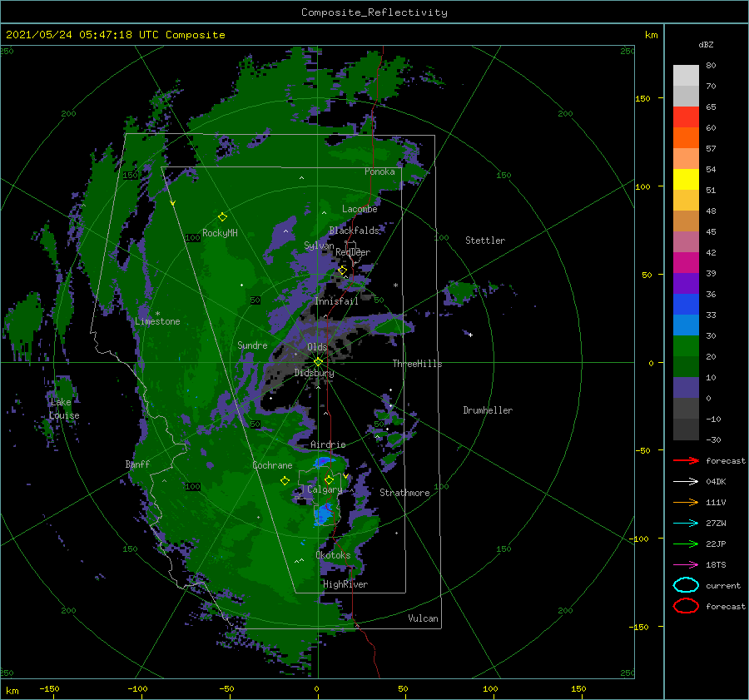
Task: Click the yellow radar-center diamond between Olds and Didsbury
Action: [318, 362]
